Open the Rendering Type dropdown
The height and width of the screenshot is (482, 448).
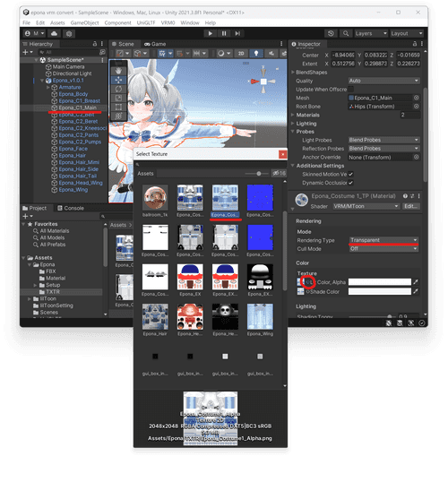383,240
